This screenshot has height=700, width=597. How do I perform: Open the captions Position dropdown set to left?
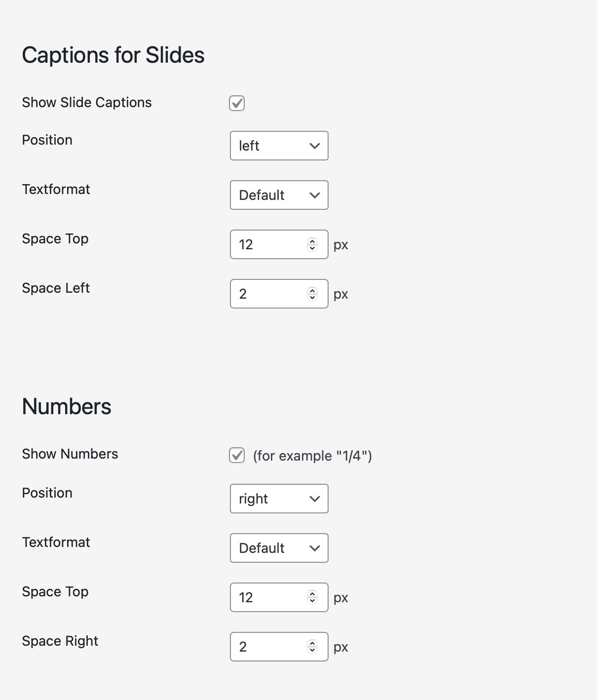coord(279,146)
